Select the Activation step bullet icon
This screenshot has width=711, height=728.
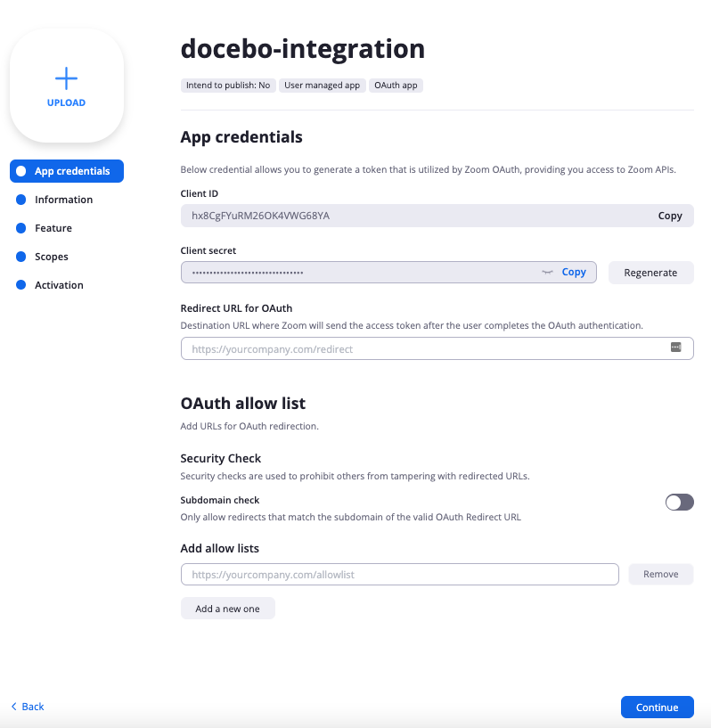[21, 285]
